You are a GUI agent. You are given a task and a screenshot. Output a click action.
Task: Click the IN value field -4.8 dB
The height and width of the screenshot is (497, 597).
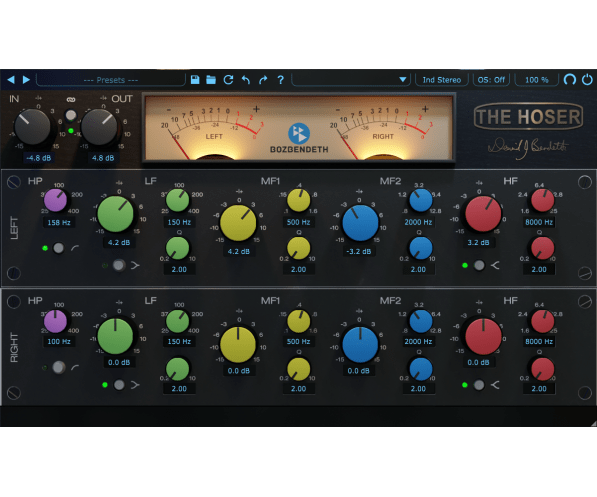[38, 158]
